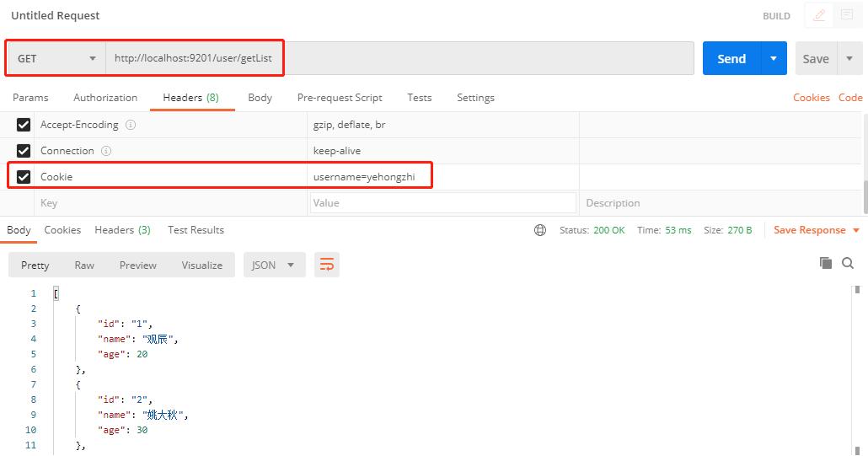Toggle the wrap lines icon button
868x456 pixels.
pyautogui.click(x=327, y=265)
